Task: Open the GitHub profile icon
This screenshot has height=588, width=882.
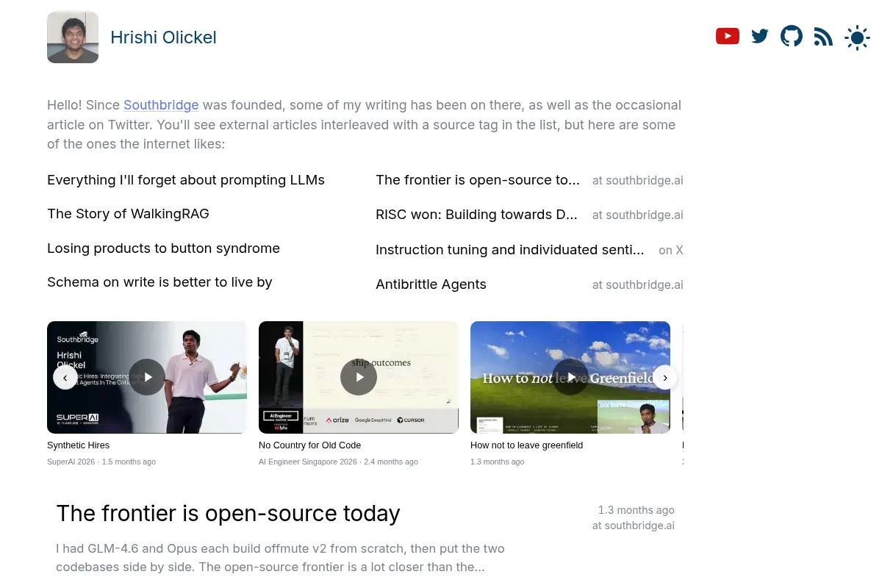Action: (792, 36)
